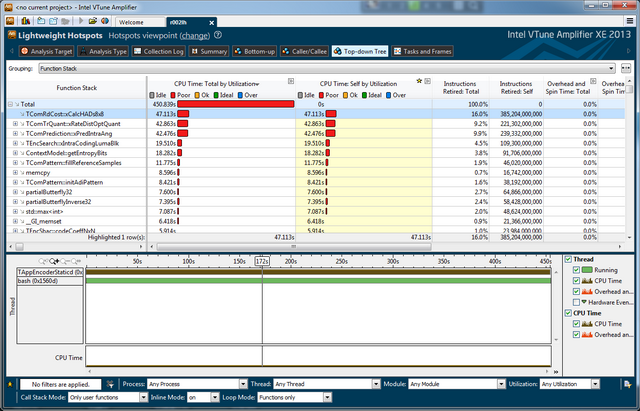
Task: Click the No filters are applied field
Action: (60, 384)
